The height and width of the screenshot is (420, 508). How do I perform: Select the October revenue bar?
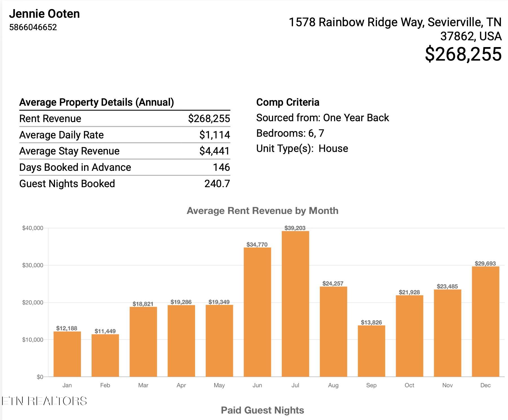pos(409,336)
